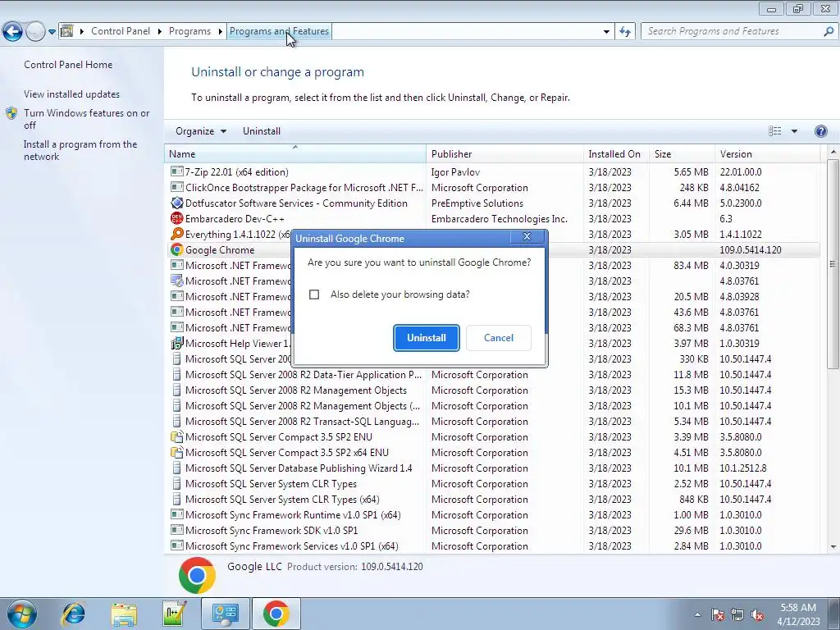The height and width of the screenshot is (630, 840).
Task: Open Turn Windows features on or off
Action: tap(86, 119)
